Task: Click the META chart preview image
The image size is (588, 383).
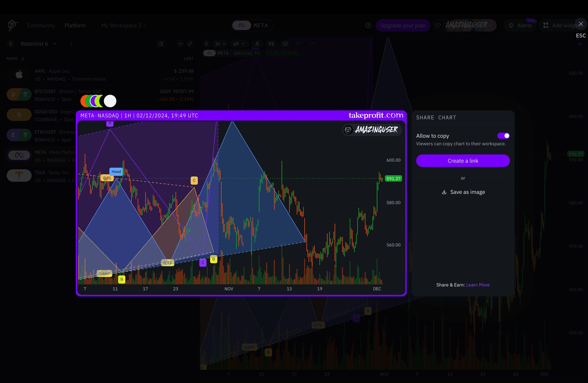Action: pos(241,203)
